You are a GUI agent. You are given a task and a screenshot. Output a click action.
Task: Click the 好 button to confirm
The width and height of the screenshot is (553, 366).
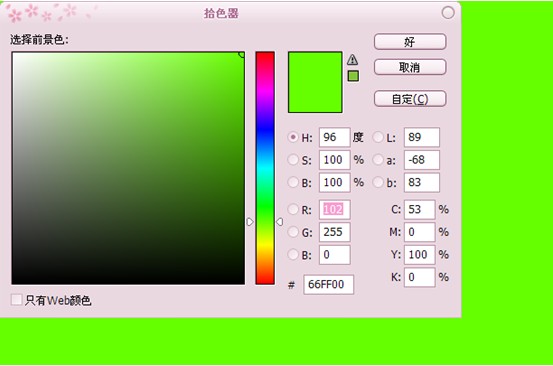410,42
